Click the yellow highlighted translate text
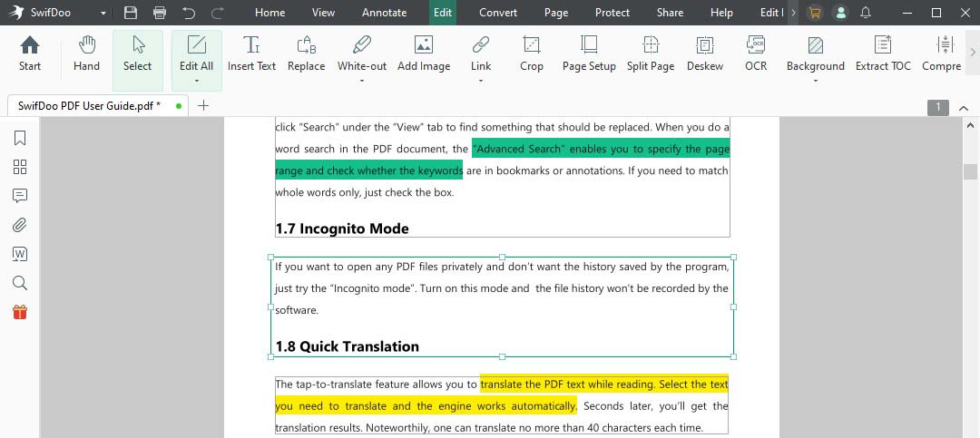The width and height of the screenshot is (980, 438). coord(502,394)
